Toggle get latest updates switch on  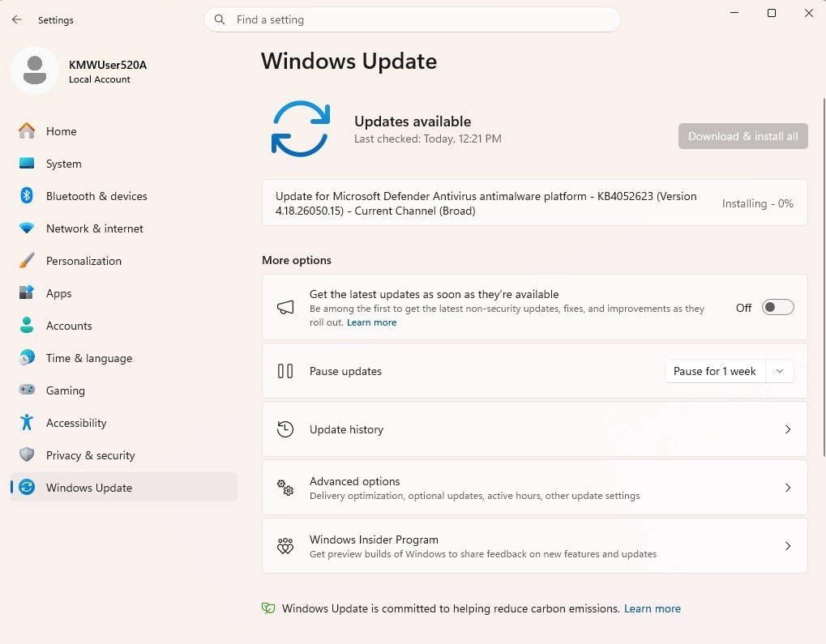[x=777, y=308]
